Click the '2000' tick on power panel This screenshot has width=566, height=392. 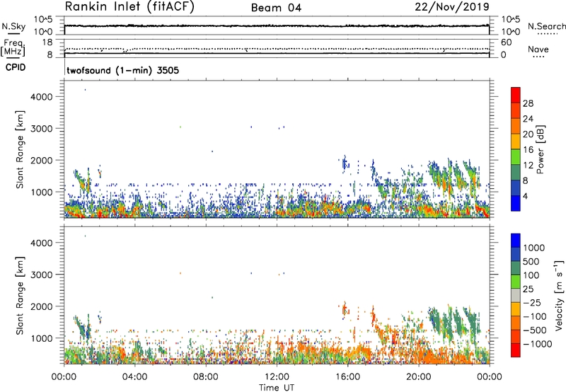41,160
